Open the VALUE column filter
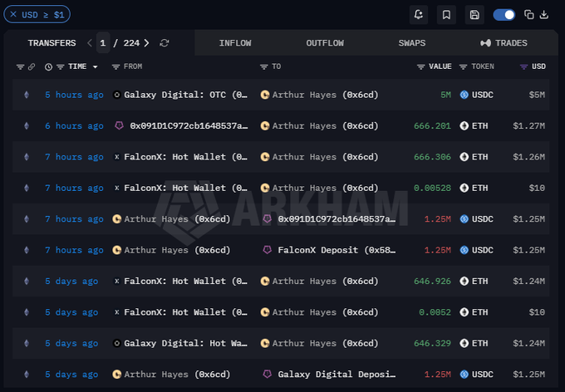The width and height of the screenshot is (565, 392). pyautogui.click(x=420, y=66)
